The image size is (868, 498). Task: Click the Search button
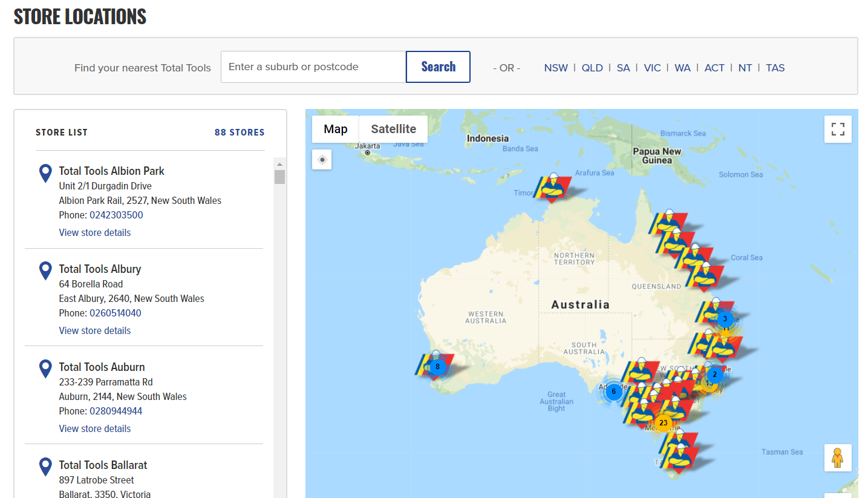click(439, 67)
